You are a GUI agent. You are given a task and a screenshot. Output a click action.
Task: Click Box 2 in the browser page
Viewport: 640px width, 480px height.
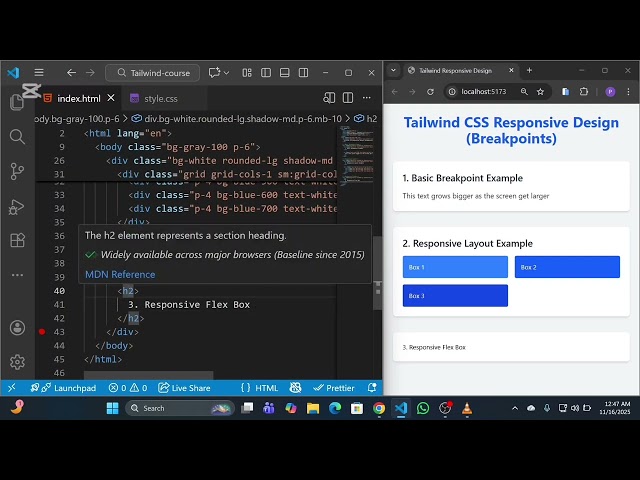point(567,267)
